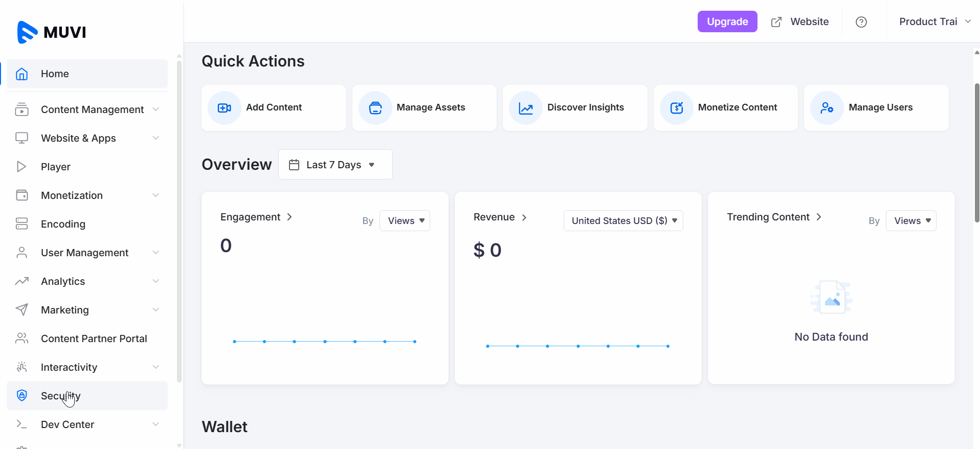The width and height of the screenshot is (980, 449).
Task: Open Content Partner Portal menu item
Action: [x=94, y=339]
